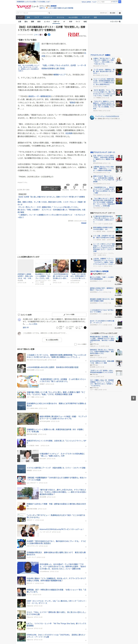Click the 共感した smiley reaction on the comment
This screenshot has width=138, height=644.
58,327
